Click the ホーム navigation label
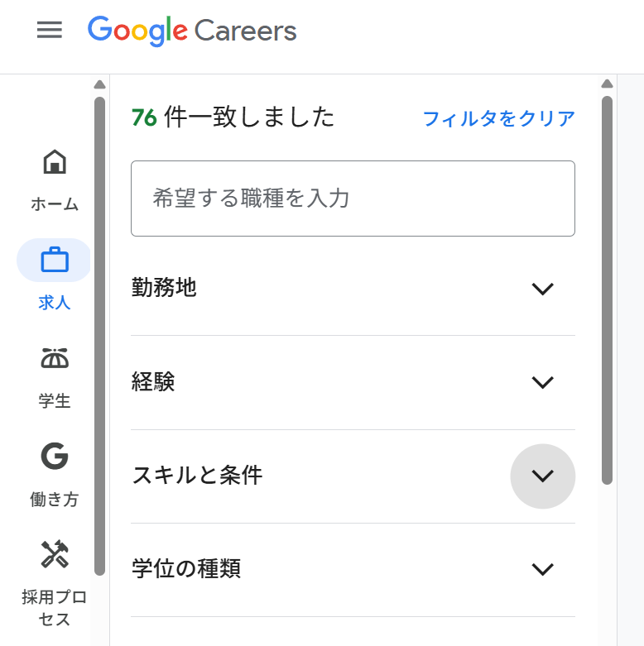 [55, 204]
